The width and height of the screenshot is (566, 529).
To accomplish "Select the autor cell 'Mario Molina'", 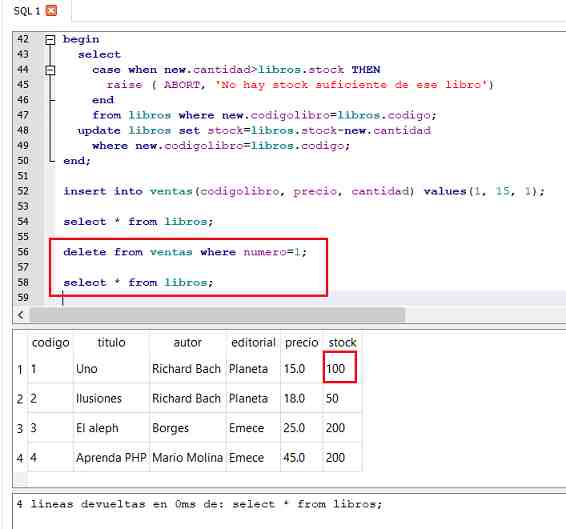I will (x=187, y=458).
